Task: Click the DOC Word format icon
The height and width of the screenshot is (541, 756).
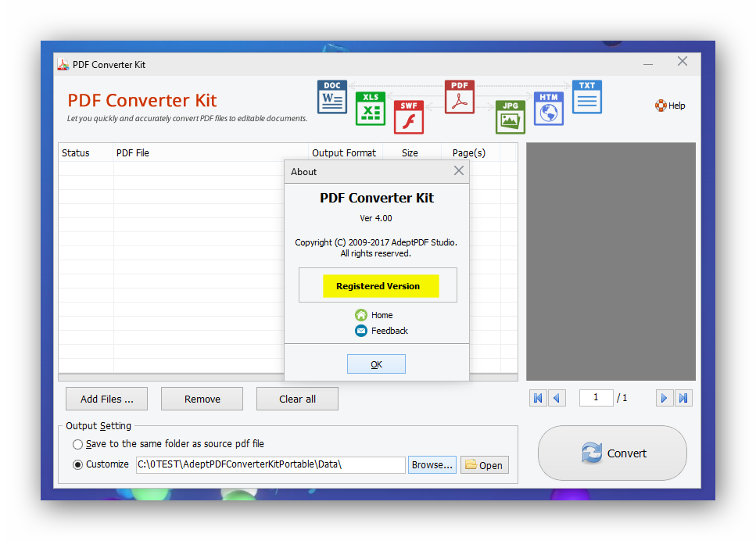Action: click(x=331, y=97)
